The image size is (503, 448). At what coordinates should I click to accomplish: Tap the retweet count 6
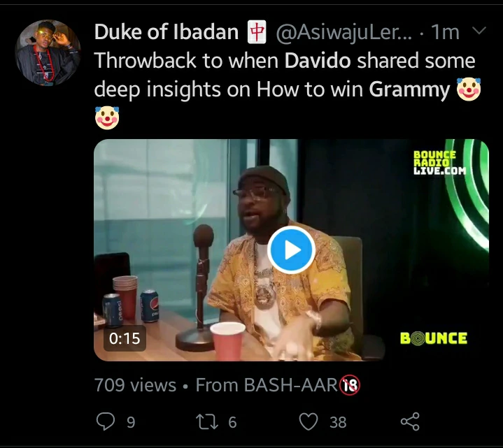[x=232, y=422]
